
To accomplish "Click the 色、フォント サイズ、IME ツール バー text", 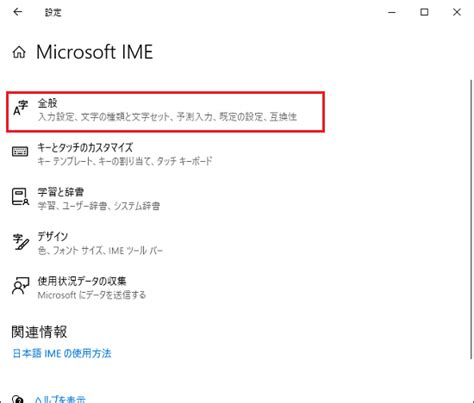I will [100, 251].
